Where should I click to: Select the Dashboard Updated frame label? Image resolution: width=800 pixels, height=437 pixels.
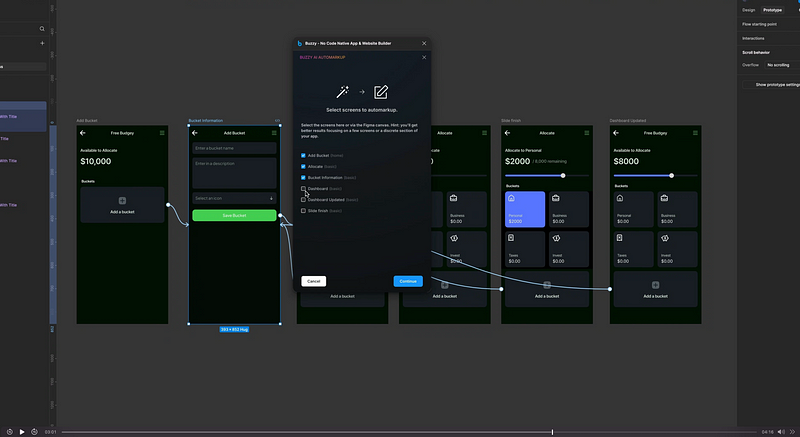[x=628, y=121]
